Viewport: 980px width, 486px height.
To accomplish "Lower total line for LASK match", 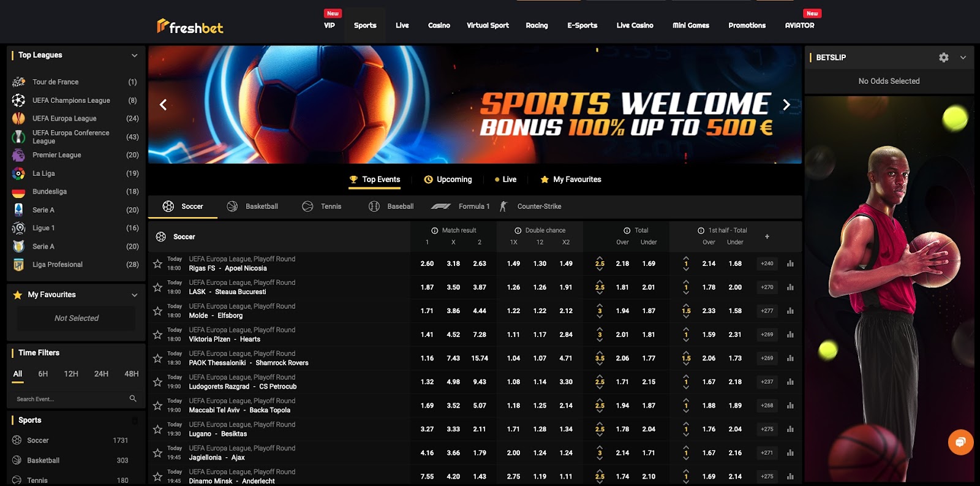I will click(600, 293).
